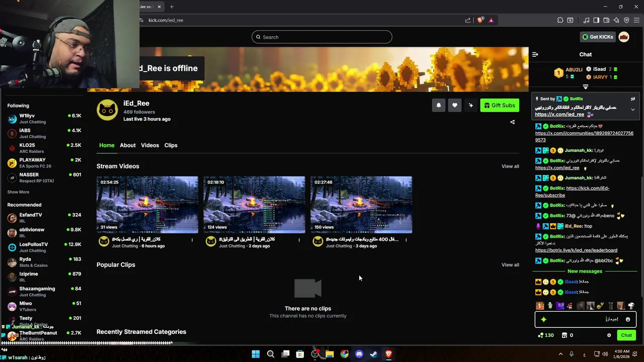Open the 02:54:25 stream video thumbnail

(147, 205)
